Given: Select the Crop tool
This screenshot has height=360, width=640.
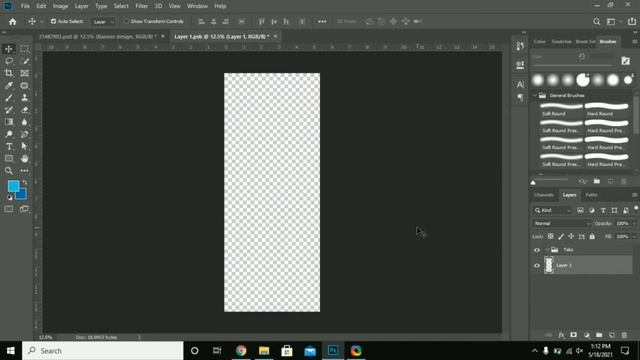Looking at the screenshot, I should (9, 73).
